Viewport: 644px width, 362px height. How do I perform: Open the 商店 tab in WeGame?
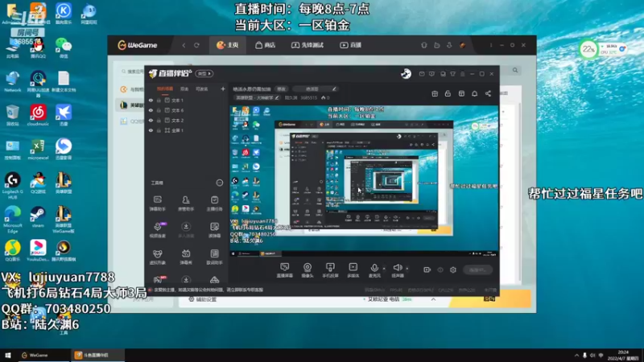[x=265, y=45]
